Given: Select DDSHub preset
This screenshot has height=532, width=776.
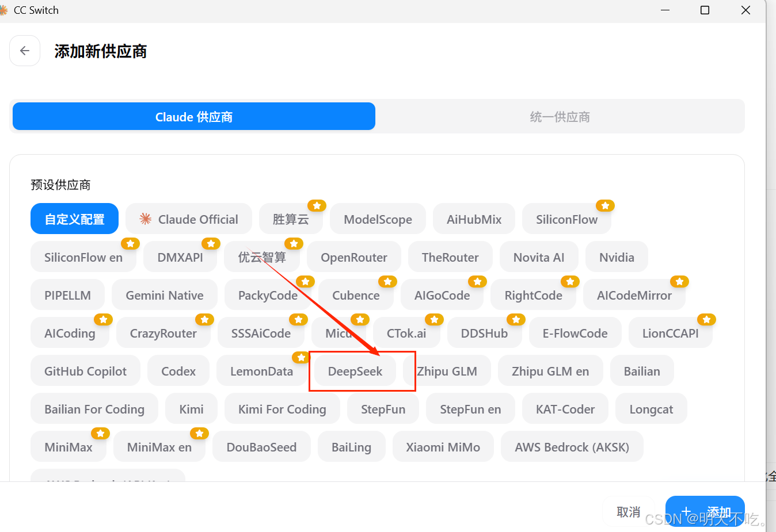Looking at the screenshot, I should click(484, 333).
